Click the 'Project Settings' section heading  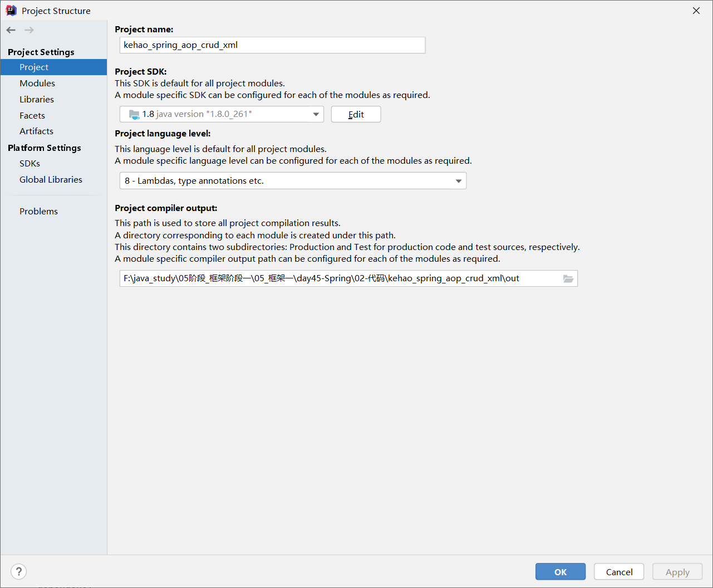tap(41, 52)
